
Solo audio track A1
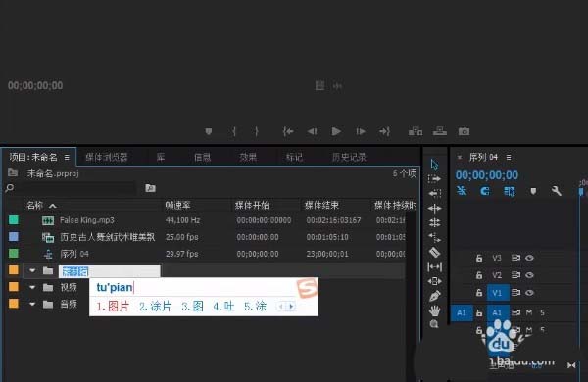pos(542,312)
